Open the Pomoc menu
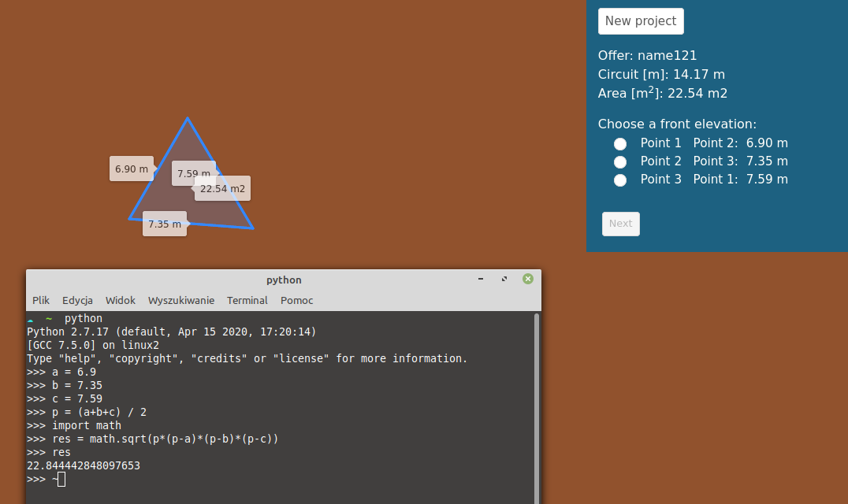This screenshot has width=848, height=504. [296, 300]
